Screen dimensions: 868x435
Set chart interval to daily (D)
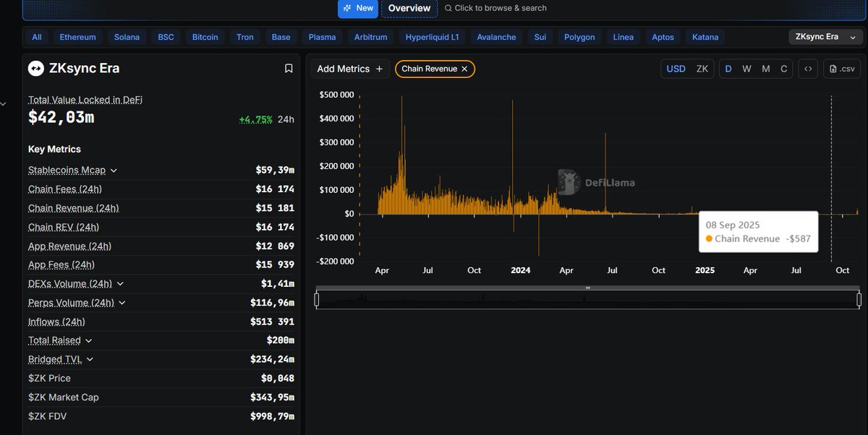[728, 69]
